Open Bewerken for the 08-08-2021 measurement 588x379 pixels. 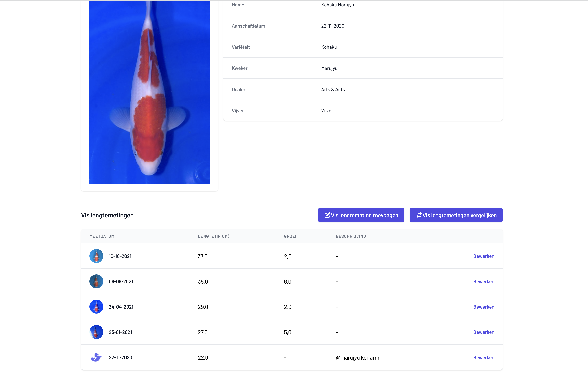point(483,281)
